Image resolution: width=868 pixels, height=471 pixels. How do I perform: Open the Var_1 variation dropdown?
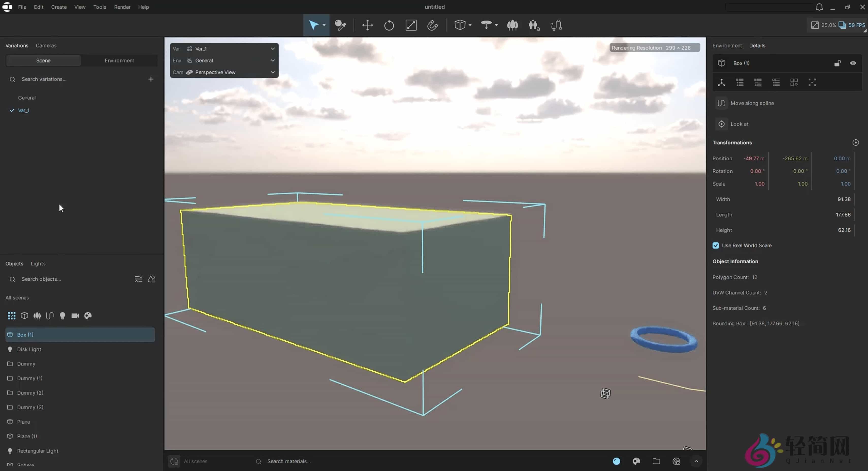(x=272, y=49)
